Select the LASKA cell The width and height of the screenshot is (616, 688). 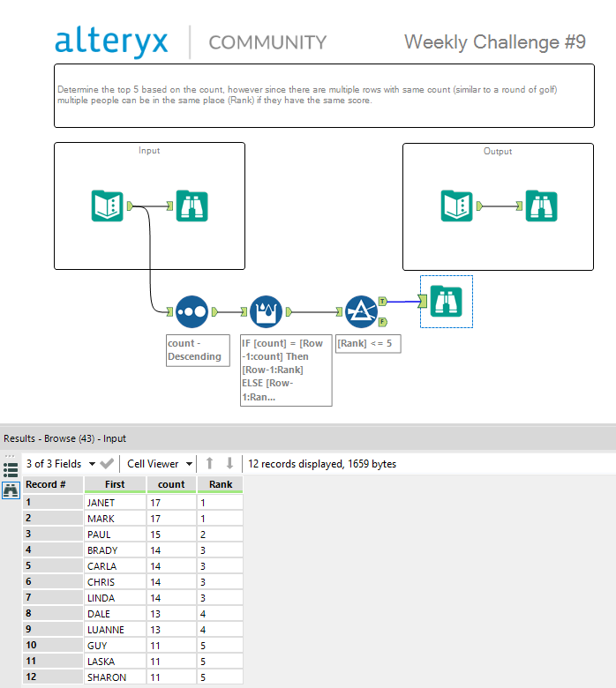tap(115, 662)
